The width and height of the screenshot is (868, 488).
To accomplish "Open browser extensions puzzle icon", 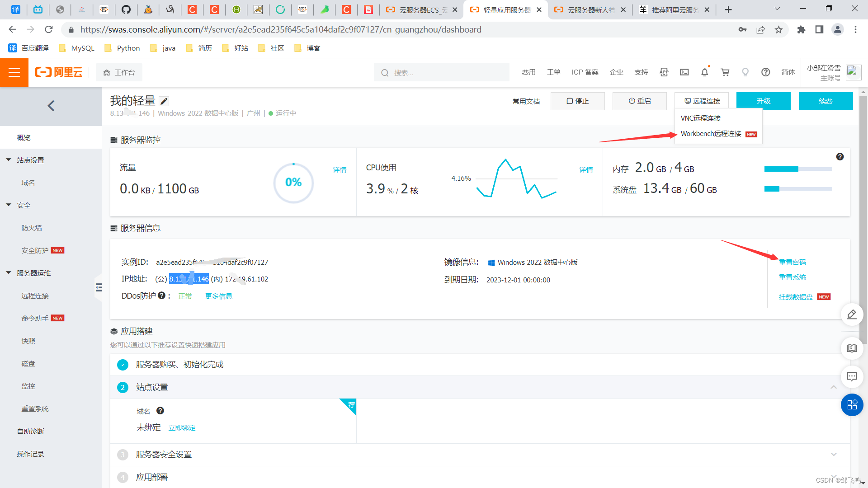I will click(x=801, y=30).
